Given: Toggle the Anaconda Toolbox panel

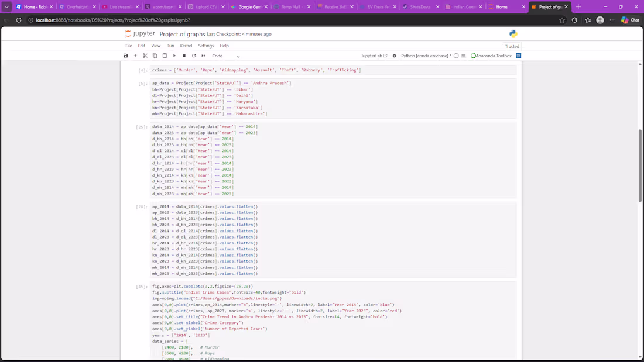Looking at the screenshot, I should (491, 56).
